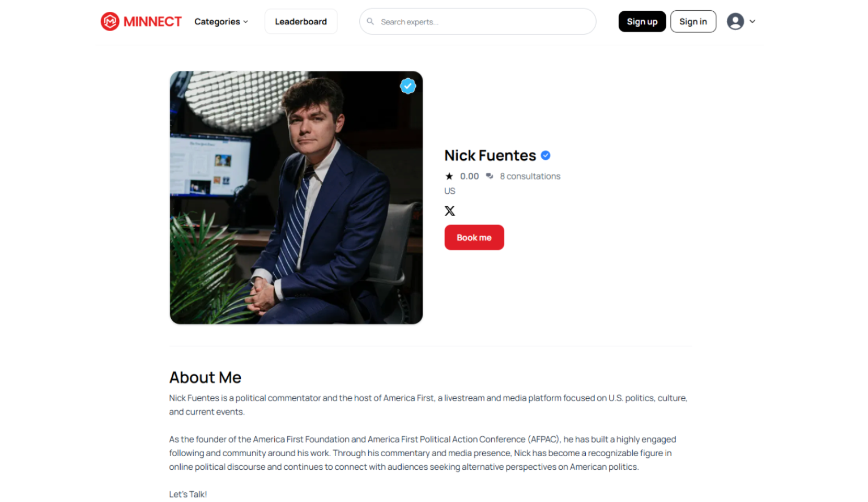
Task: Click the Book me button
Action: pyautogui.click(x=474, y=237)
